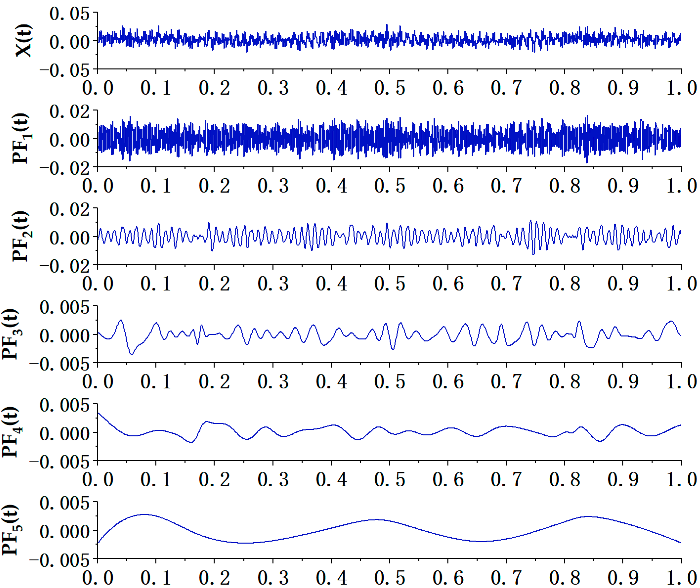Click the X(t) y-axis label
Image resolution: width=700 pixels, height=588 pixels.
[24, 41]
